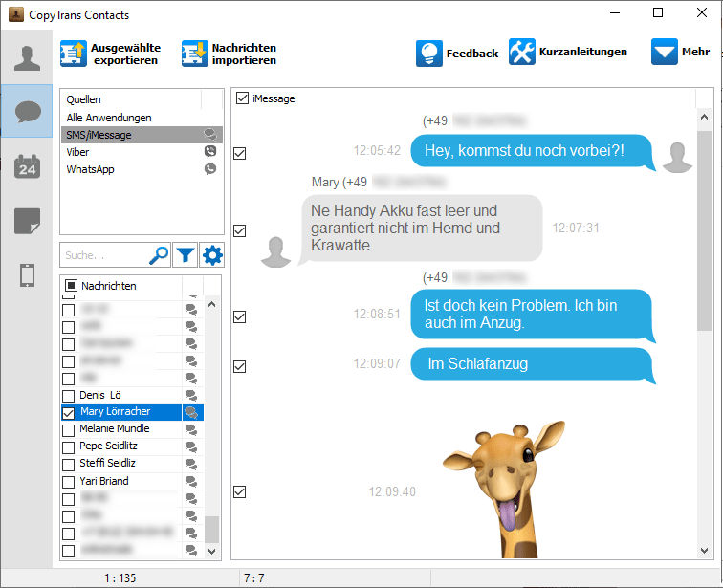
Task: Click chat icon beside Steffi Seidliz
Action: (191, 464)
